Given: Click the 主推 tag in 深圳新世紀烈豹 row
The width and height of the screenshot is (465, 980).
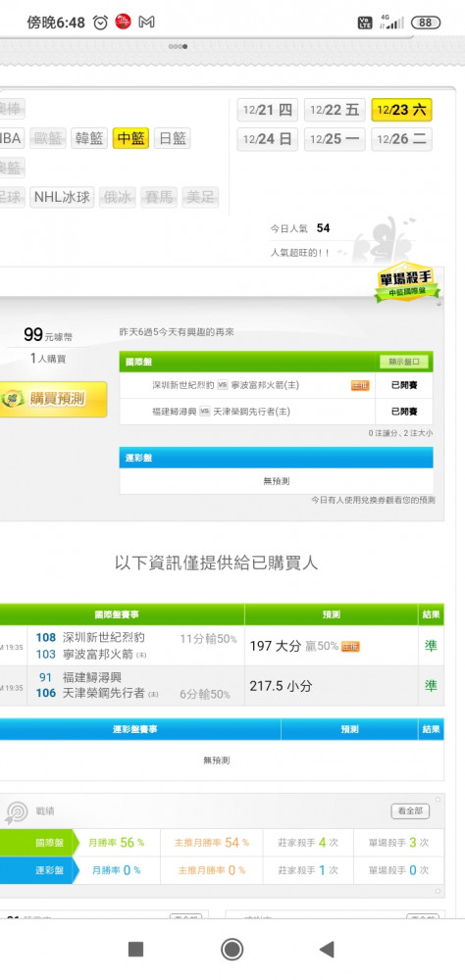Looking at the screenshot, I should pos(360,385).
